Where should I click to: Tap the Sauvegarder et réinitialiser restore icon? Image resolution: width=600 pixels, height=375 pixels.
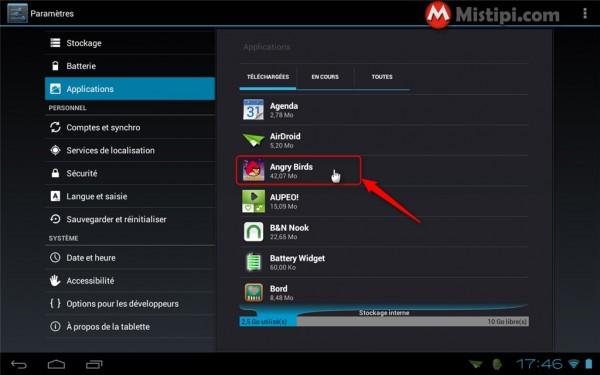point(55,219)
